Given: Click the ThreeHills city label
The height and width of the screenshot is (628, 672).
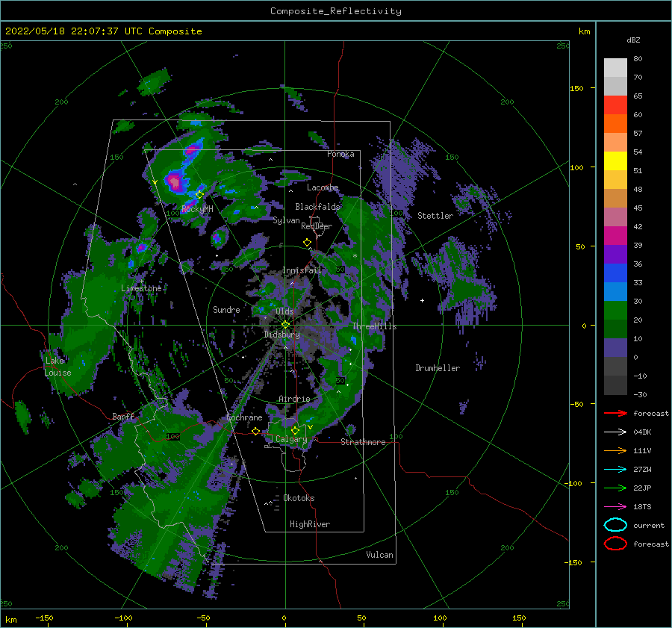Looking at the screenshot, I should point(375,326).
